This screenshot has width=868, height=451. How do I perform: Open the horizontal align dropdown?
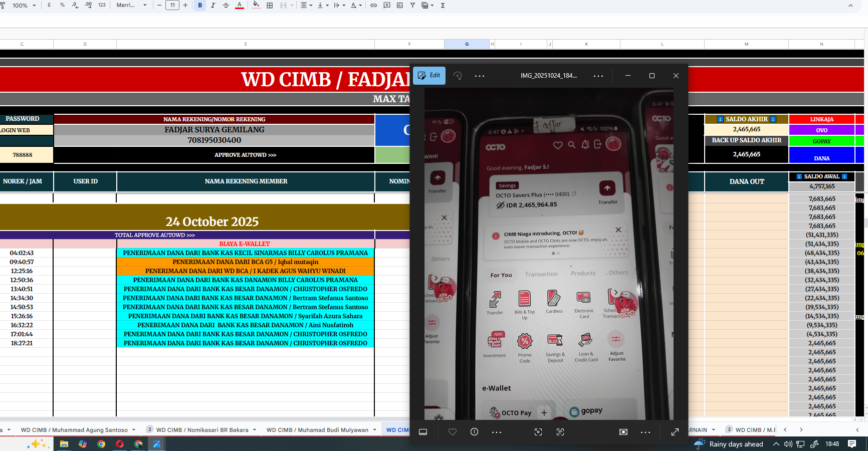click(x=306, y=6)
